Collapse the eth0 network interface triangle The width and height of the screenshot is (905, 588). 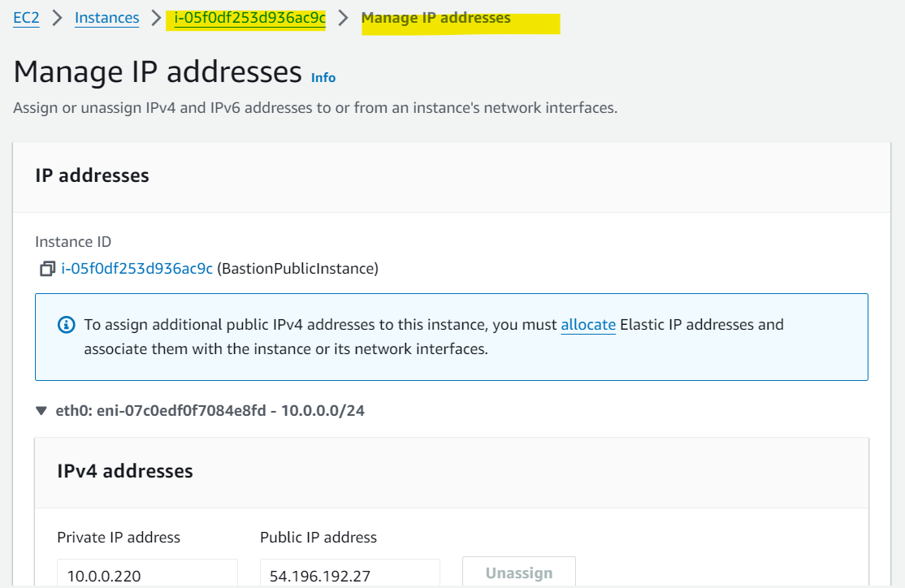tap(41, 411)
